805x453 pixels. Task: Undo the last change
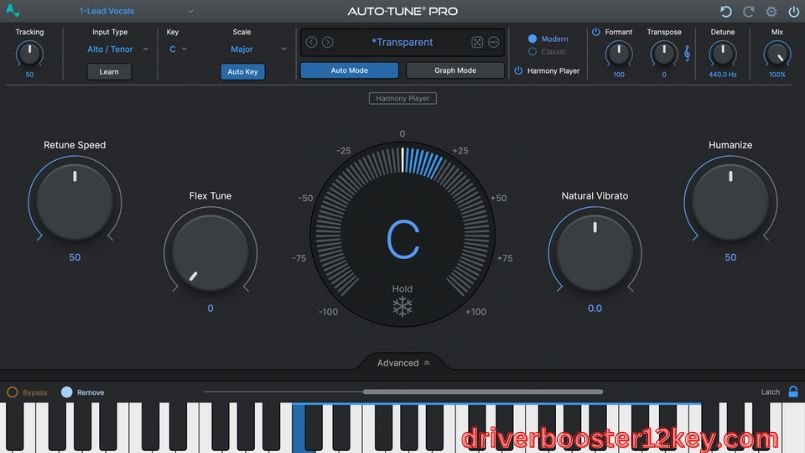[x=725, y=11]
